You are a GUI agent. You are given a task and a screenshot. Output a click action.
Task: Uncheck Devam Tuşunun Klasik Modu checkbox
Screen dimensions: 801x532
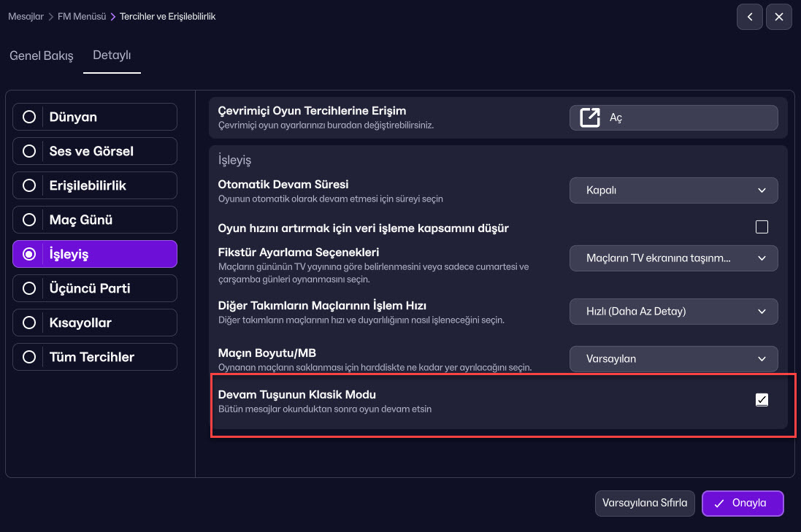tap(762, 399)
